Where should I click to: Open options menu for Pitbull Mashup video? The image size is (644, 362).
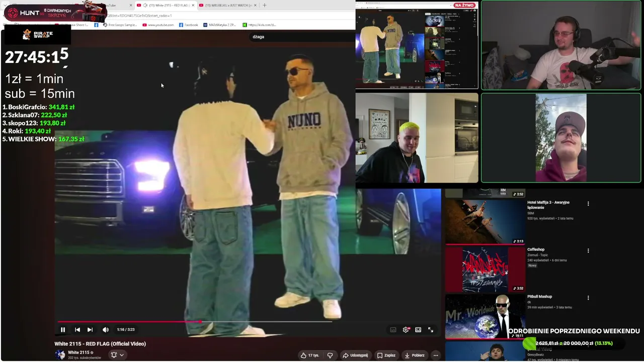(588, 298)
